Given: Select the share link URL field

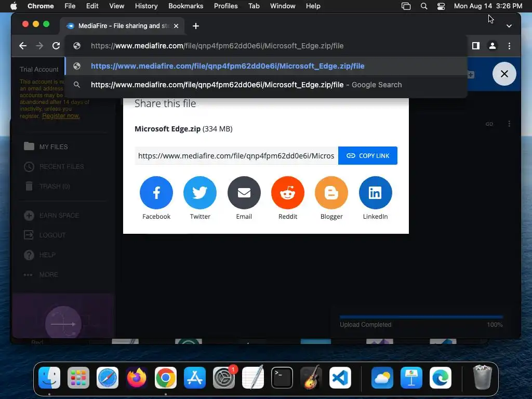Looking at the screenshot, I should click(236, 156).
